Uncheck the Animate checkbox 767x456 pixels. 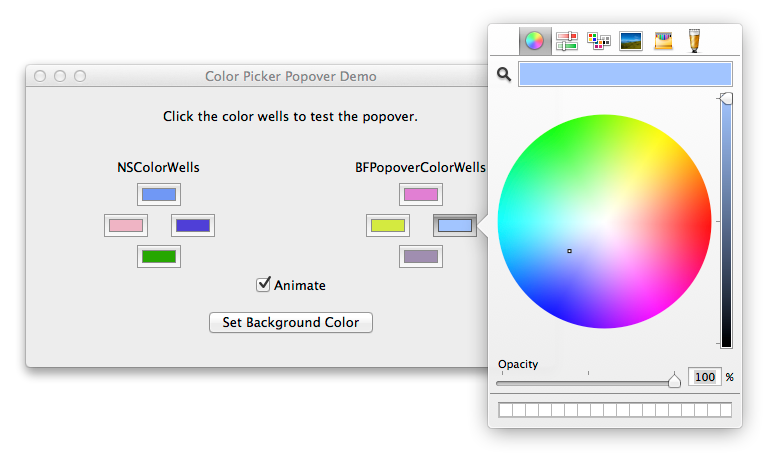coord(263,284)
